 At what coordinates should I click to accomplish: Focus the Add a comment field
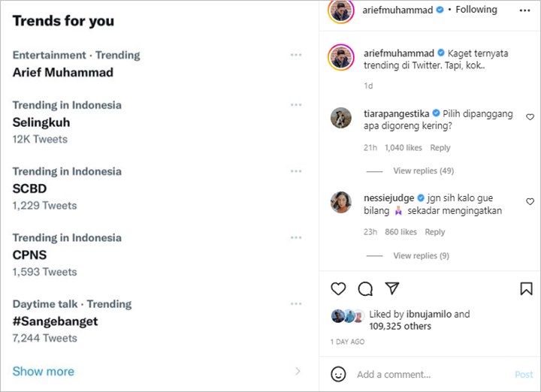(x=431, y=375)
